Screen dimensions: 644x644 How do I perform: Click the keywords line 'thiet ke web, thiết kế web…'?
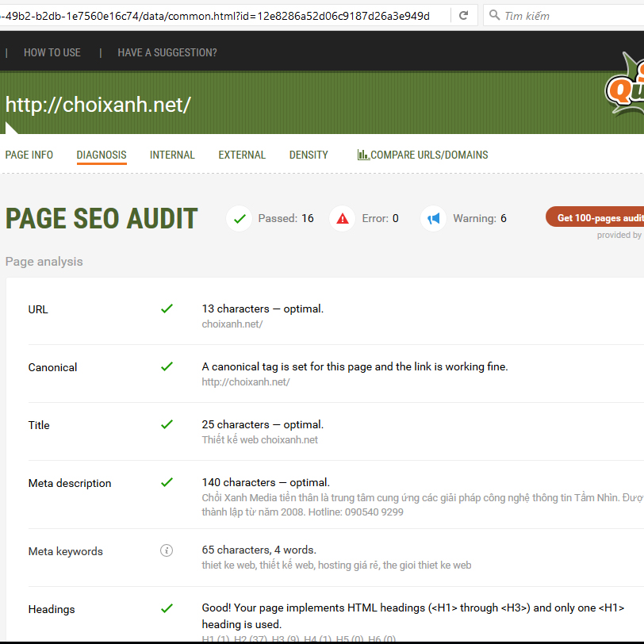336,565
